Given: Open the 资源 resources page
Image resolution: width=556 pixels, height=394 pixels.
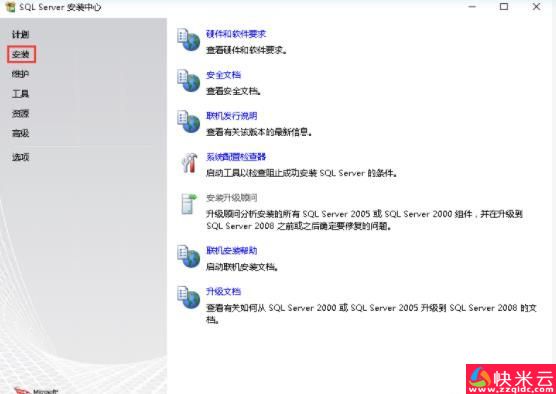Looking at the screenshot, I should (x=21, y=114).
